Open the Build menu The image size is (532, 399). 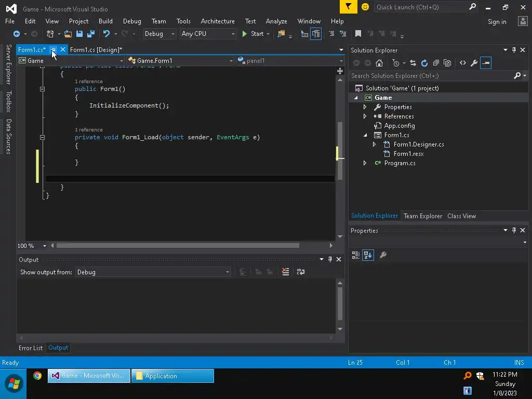pos(105,21)
